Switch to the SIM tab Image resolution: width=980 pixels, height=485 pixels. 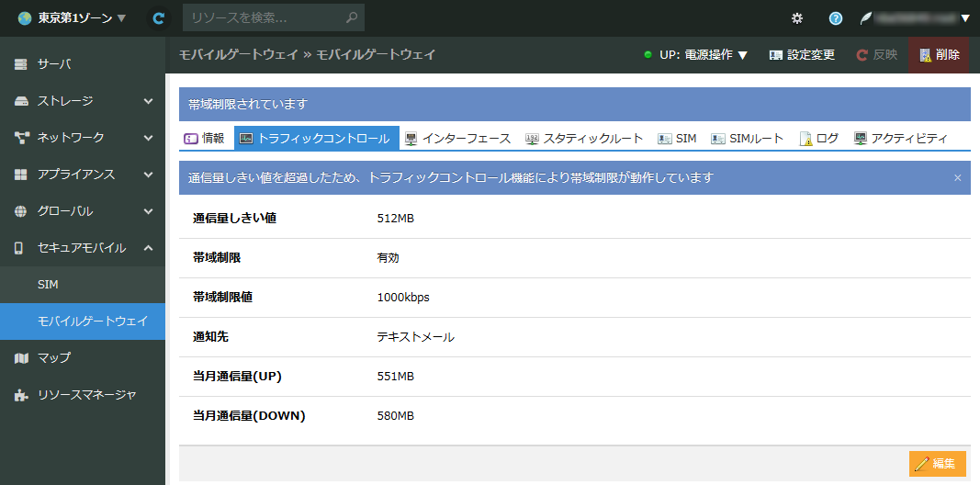point(677,138)
